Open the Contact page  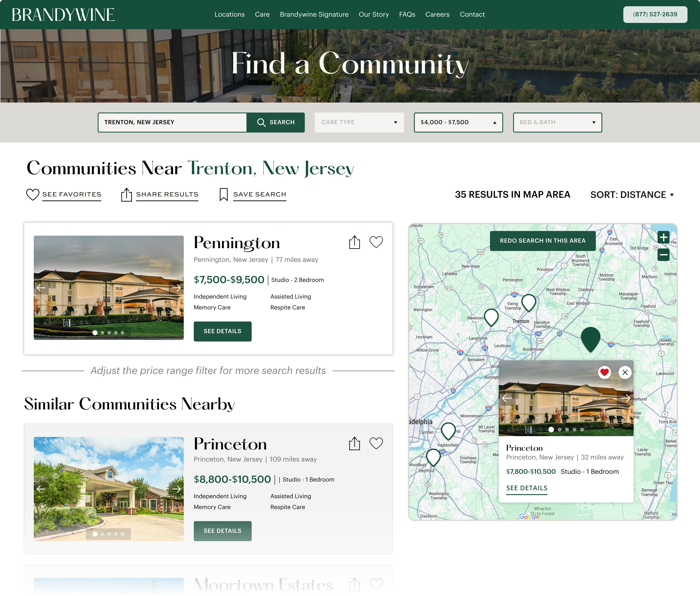pos(472,15)
